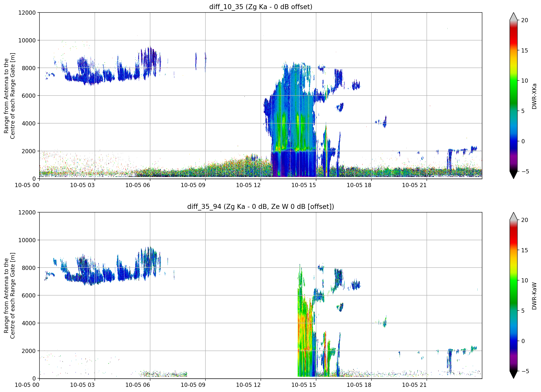The width and height of the screenshot is (541, 392).
Task: Click the DWR-XKa colorbar label
Action: (x=534, y=96)
